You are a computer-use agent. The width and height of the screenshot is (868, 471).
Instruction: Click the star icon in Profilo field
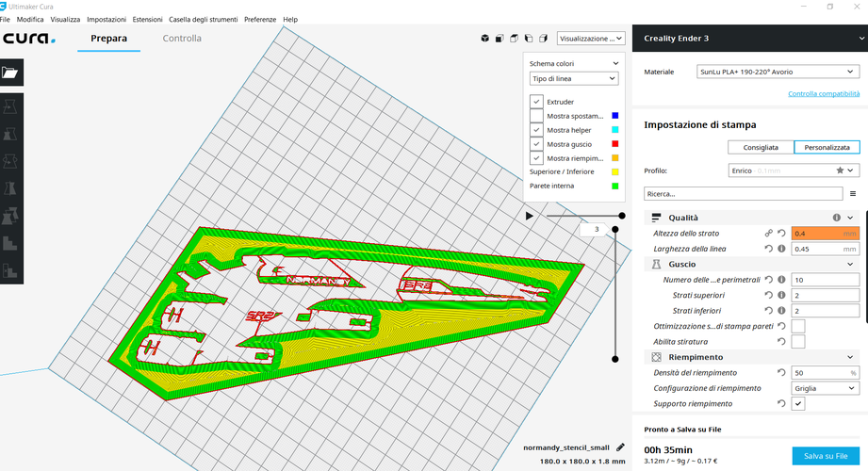coord(840,171)
